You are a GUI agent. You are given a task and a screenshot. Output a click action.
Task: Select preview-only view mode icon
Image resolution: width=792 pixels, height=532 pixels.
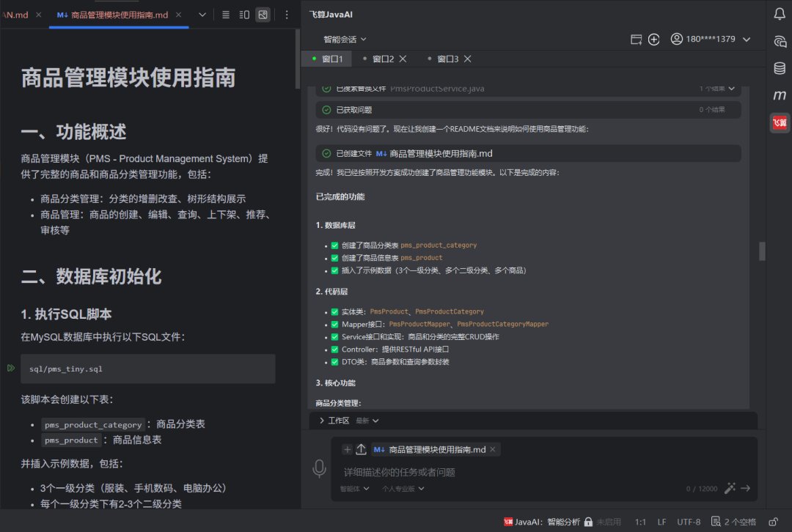(263, 15)
